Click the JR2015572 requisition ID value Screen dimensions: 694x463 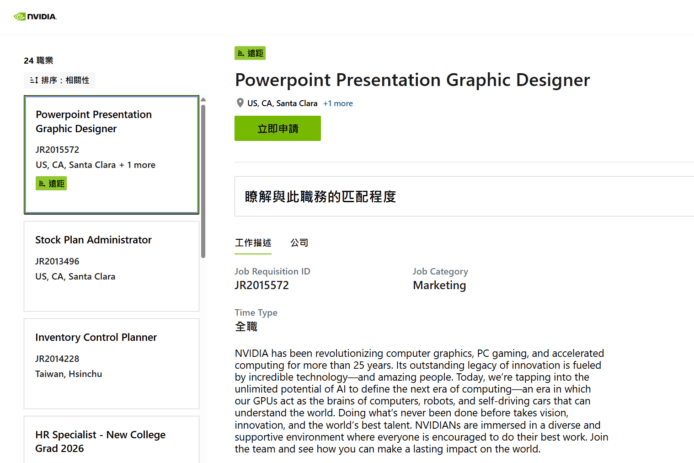pos(262,285)
